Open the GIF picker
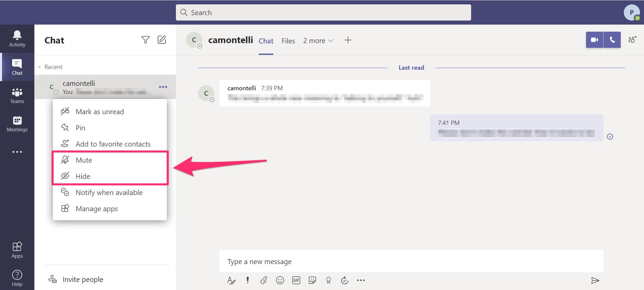Viewport: 644px width, 290px height. pos(296,280)
